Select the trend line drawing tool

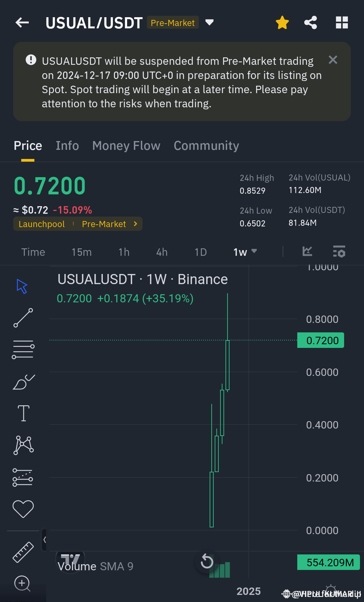[x=23, y=318]
